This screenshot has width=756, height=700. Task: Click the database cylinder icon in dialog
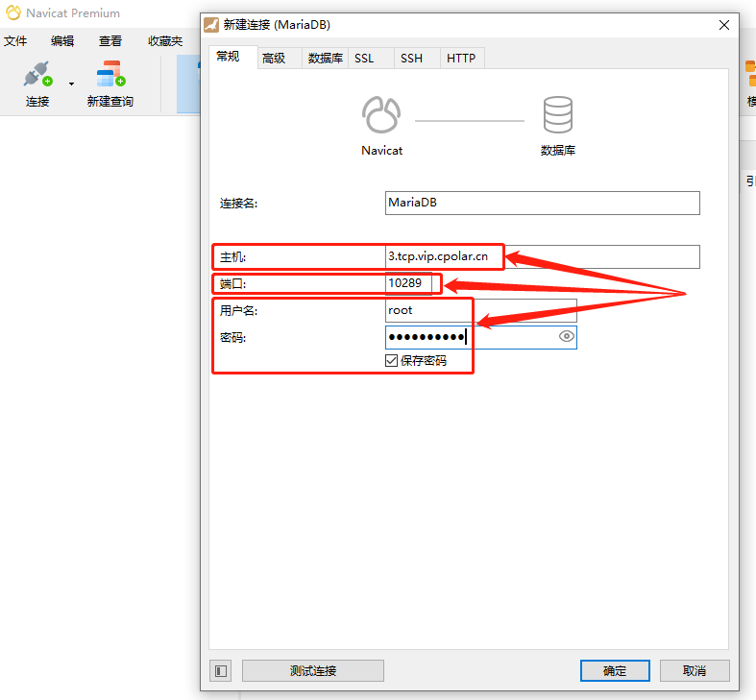click(x=558, y=114)
